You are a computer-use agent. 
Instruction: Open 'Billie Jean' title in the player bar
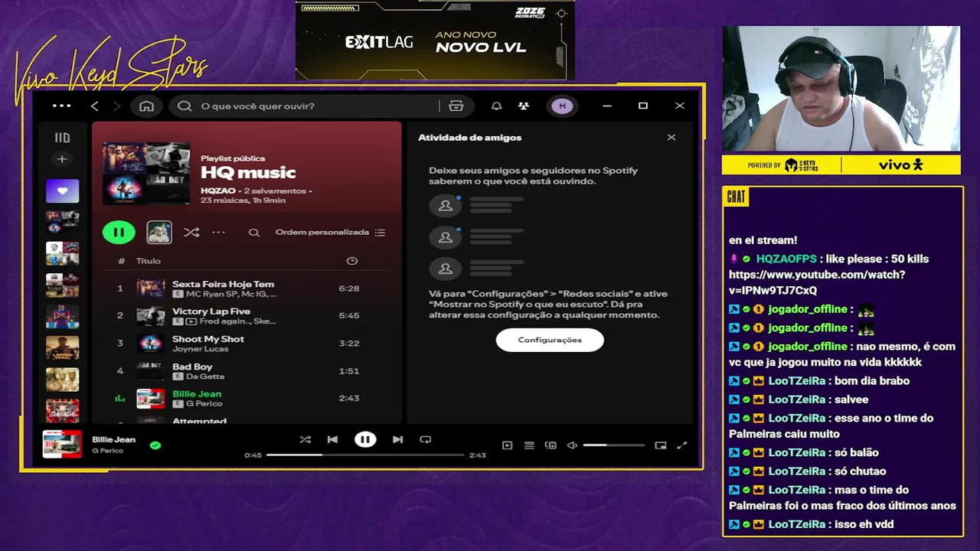tap(113, 439)
